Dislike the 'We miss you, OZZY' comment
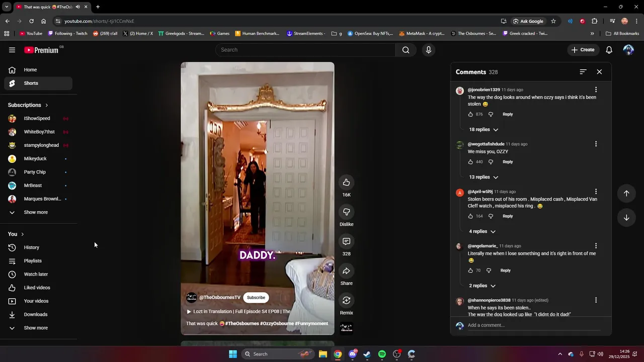This screenshot has height=362, width=644. coord(491,162)
